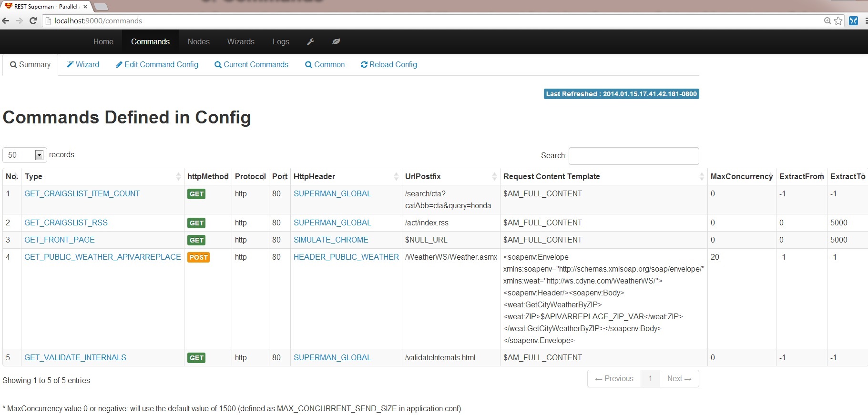Click page 1 in pagination
Image resolution: width=868 pixels, height=415 pixels.
tap(650, 379)
